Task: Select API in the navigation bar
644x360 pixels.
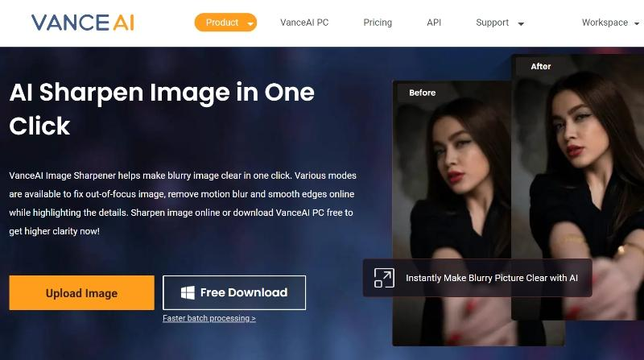Action: pos(434,23)
